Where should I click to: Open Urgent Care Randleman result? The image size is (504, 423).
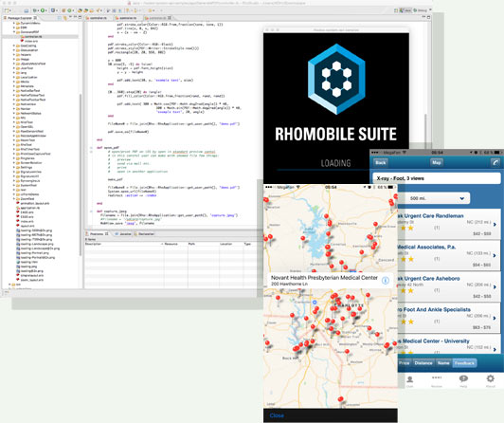point(449,224)
